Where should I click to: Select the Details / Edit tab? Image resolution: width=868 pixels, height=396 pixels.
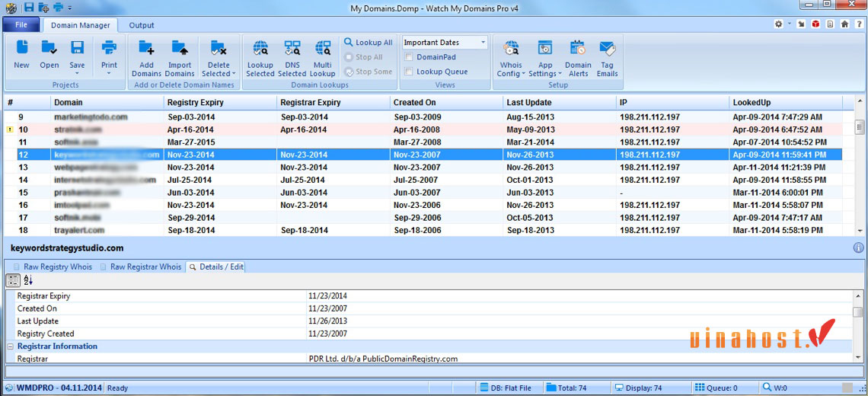(216, 267)
